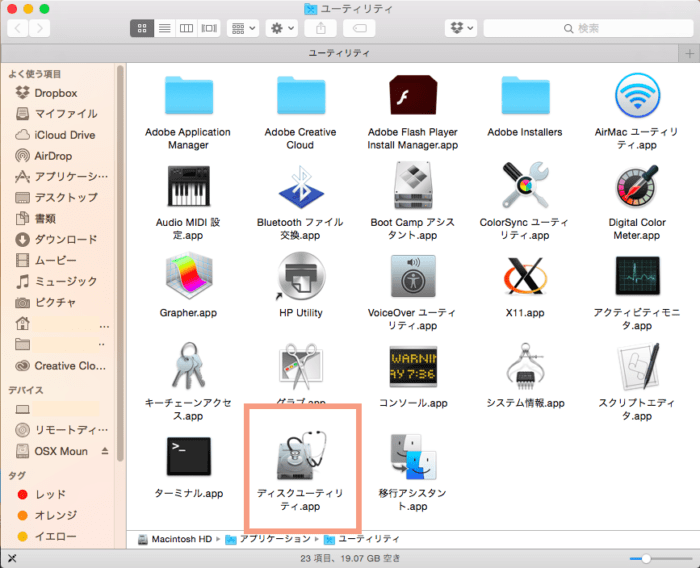Open リモートディスク in the sidebar
Viewport: 700px width, 568px height.
[71, 430]
